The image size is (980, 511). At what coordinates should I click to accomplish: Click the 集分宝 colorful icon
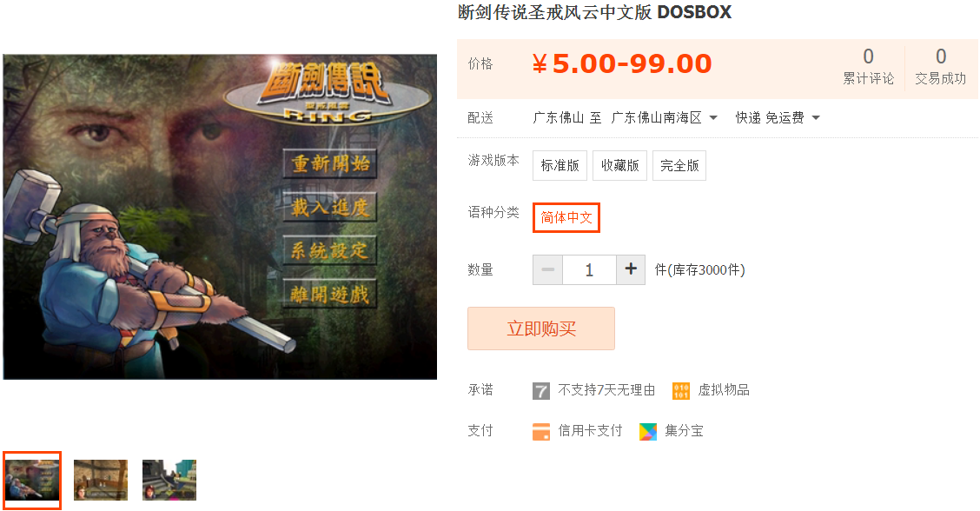pos(648,432)
